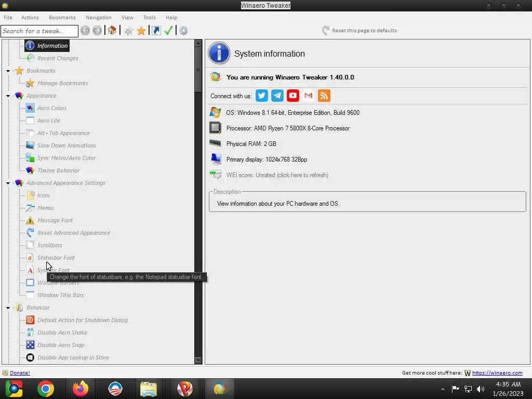Collapse the Advanced Appearance Settings section
The width and height of the screenshot is (532, 399).
click(x=8, y=183)
